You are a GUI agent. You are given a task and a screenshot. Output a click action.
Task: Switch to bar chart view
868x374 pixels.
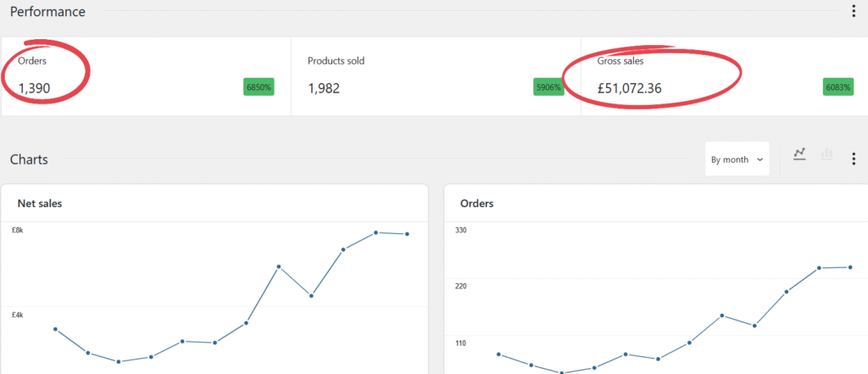826,154
